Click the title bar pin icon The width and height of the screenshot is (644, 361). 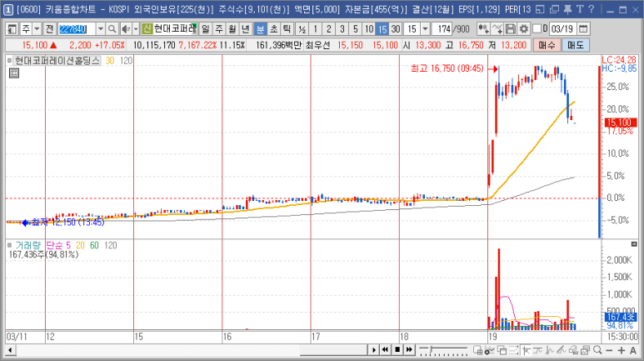567,9
